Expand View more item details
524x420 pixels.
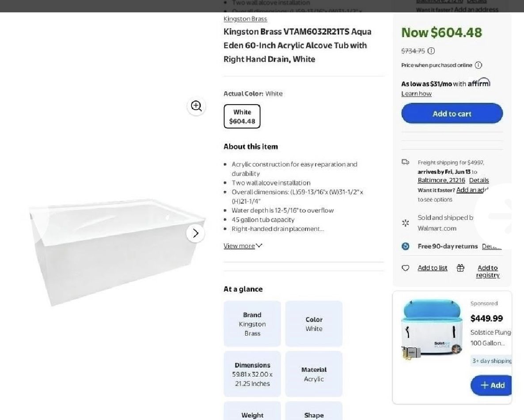pos(243,246)
